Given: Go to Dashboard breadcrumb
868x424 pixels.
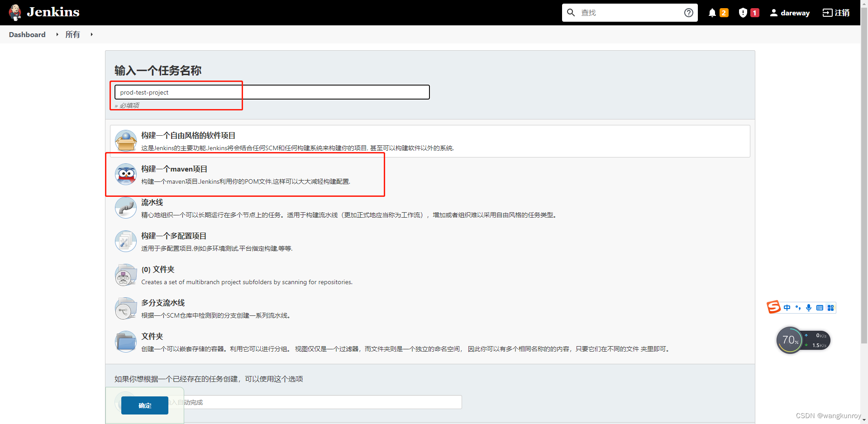Looking at the screenshot, I should point(27,34).
